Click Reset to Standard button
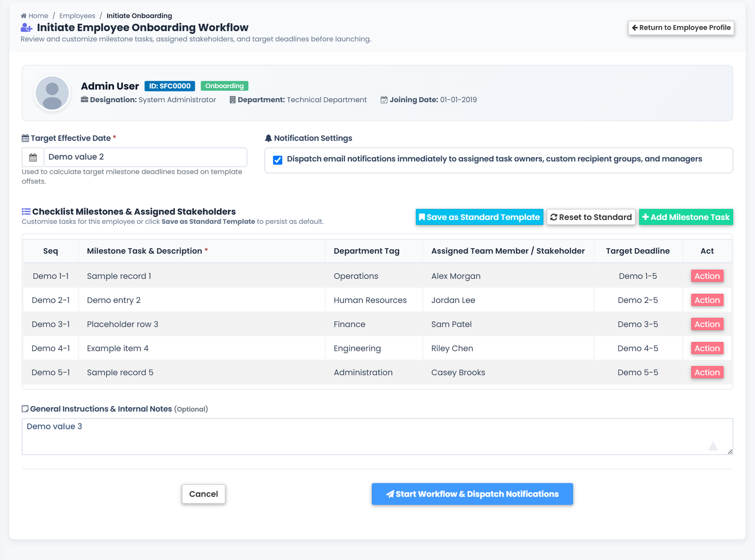 point(591,217)
